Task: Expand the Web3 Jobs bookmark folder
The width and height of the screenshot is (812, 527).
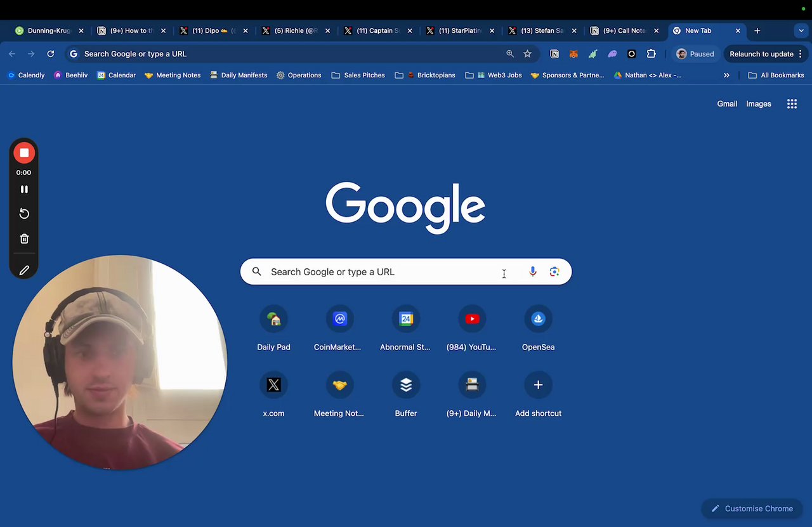Action: point(493,75)
